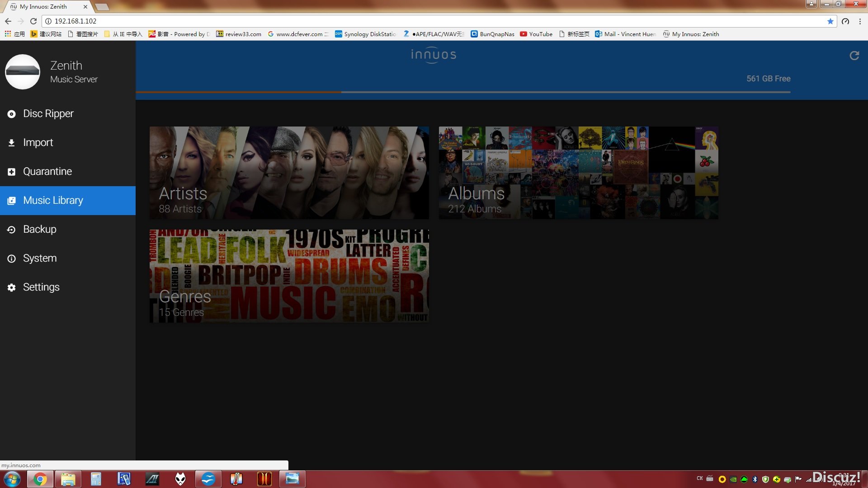Click the Bluetooth tray icon
Viewport: 868px width, 488px height.
click(755, 479)
